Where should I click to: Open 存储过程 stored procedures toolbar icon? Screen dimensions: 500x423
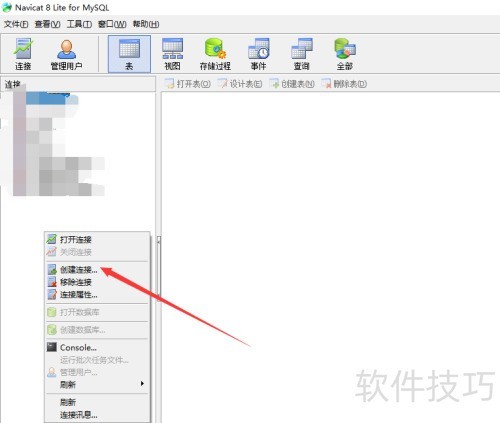click(x=215, y=54)
